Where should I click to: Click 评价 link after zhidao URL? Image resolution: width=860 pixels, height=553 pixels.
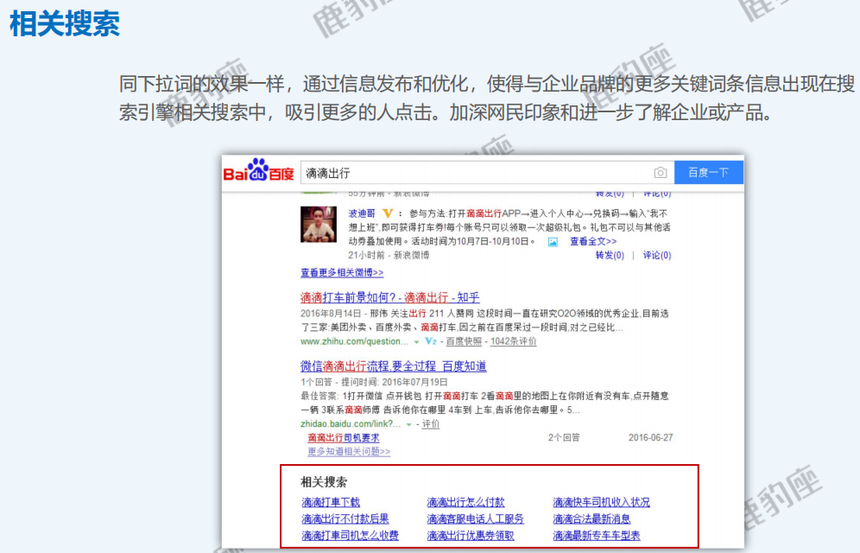pyautogui.click(x=431, y=424)
